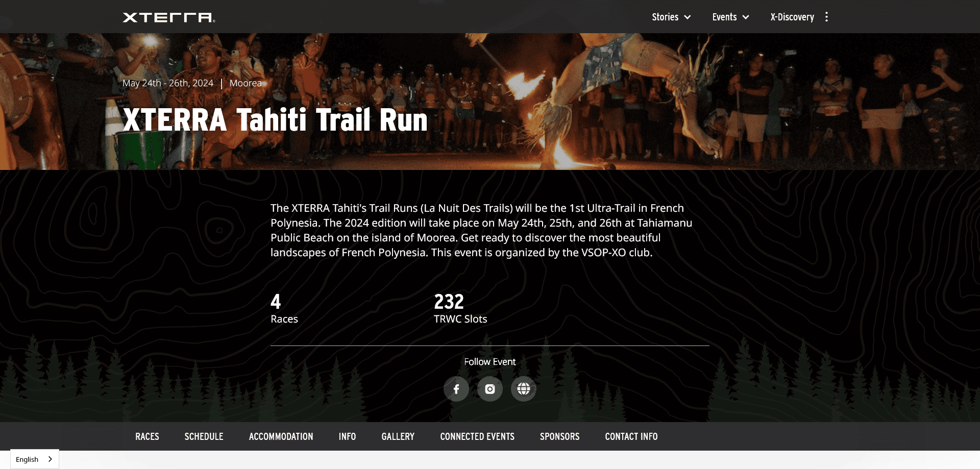This screenshot has height=469, width=980.
Task: Click chevron next to English language
Action: tap(50, 459)
